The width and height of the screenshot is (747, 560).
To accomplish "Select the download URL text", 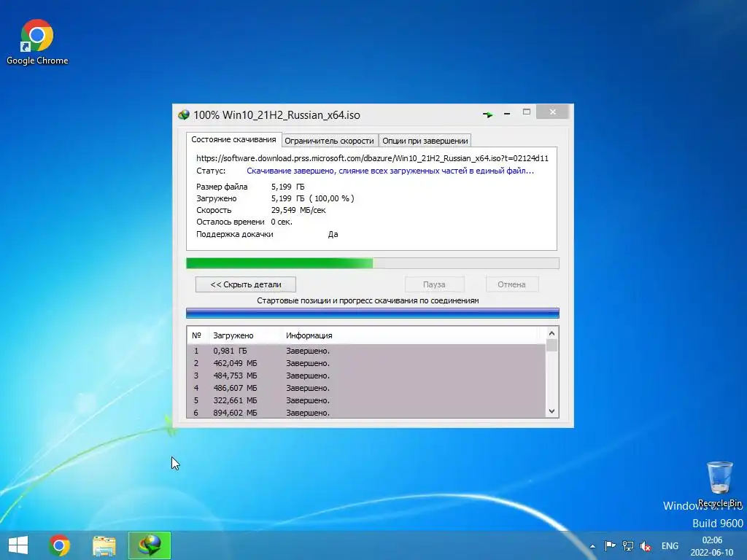I will point(372,158).
